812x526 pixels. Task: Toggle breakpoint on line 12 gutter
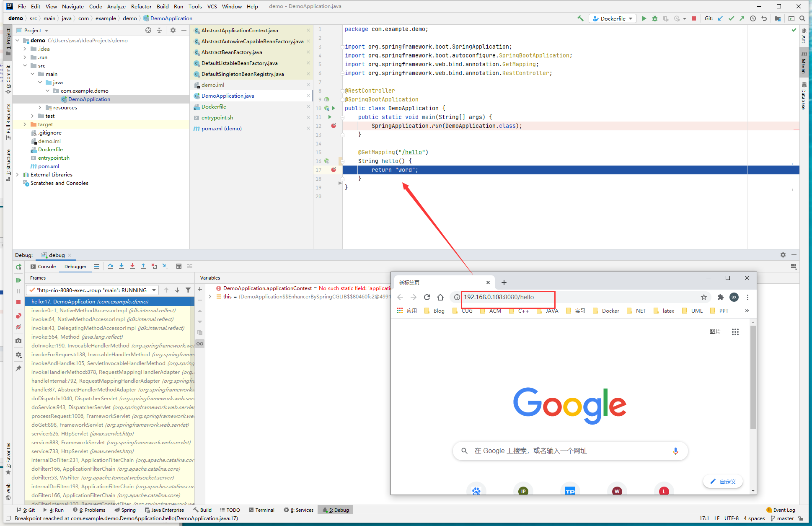(334, 126)
